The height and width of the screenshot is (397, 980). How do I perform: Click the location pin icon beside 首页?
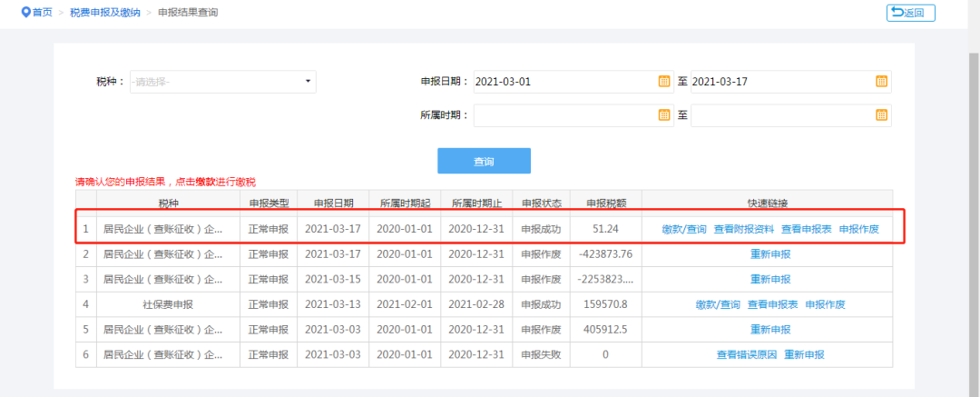[25, 12]
